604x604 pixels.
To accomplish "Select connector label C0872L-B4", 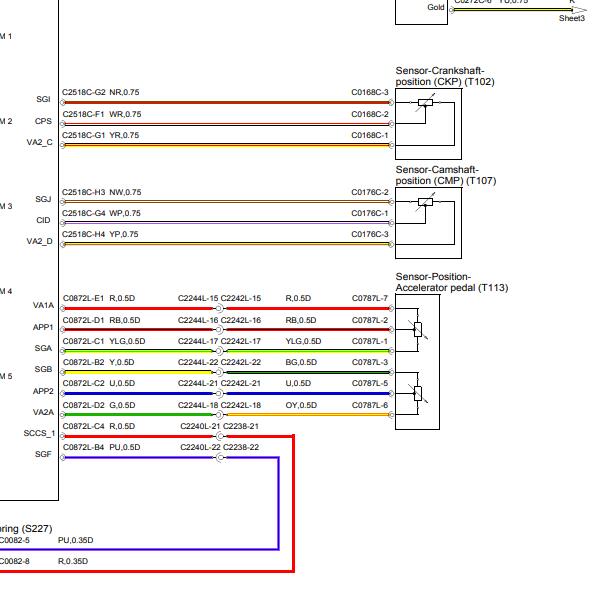I will 83,448.
